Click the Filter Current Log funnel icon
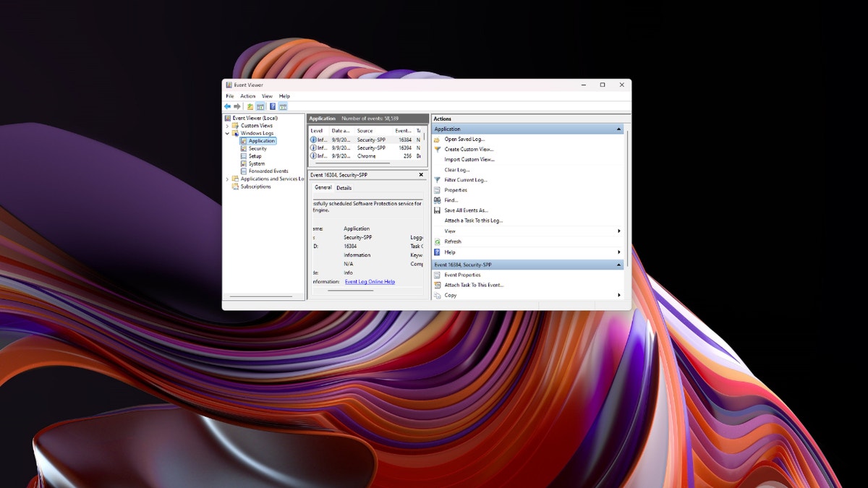 click(x=437, y=180)
